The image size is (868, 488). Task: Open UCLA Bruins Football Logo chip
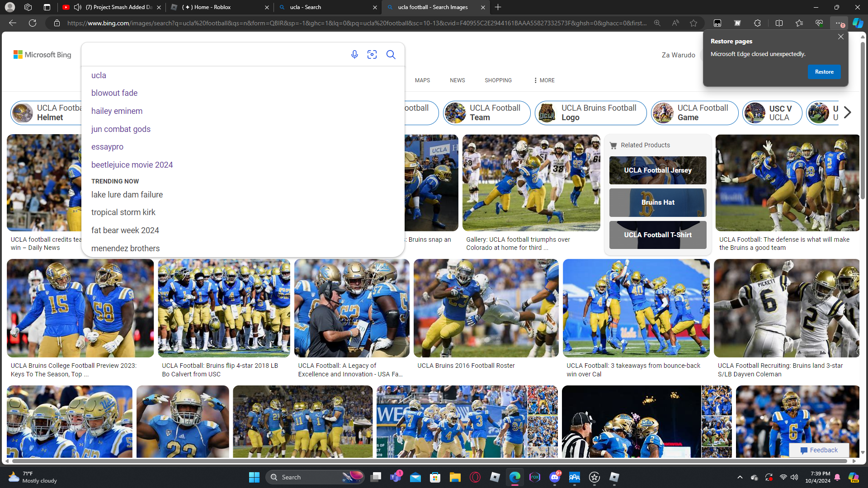tap(590, 113)
